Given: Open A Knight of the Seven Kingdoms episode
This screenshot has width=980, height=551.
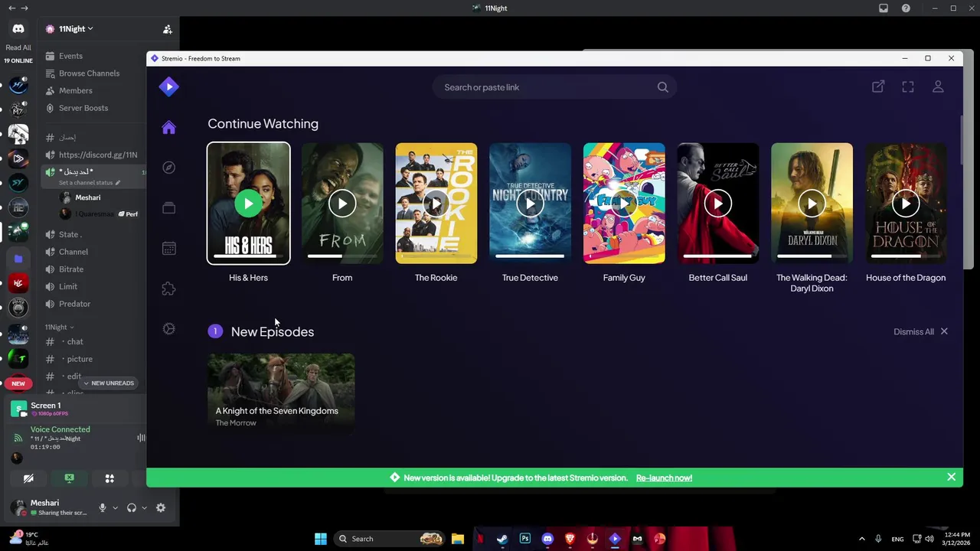Looking at the screenshot, I should pos(281,393).
